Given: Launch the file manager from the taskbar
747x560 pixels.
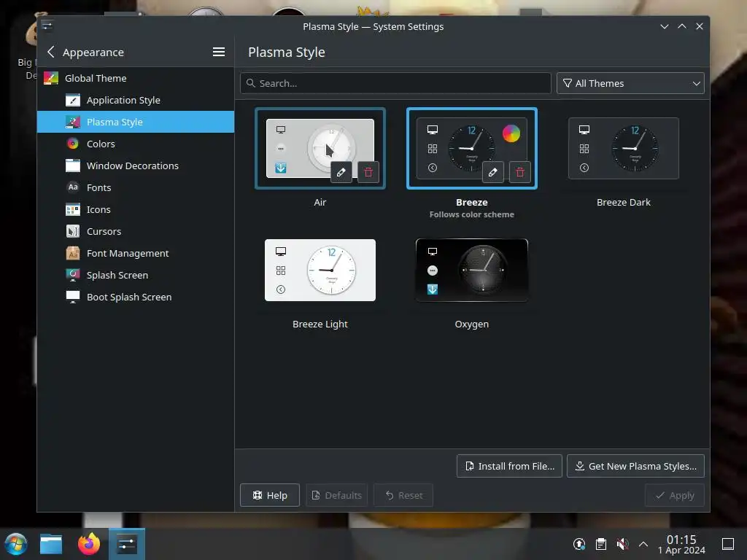Looking at the screenshot, I should tap(51, 544).
